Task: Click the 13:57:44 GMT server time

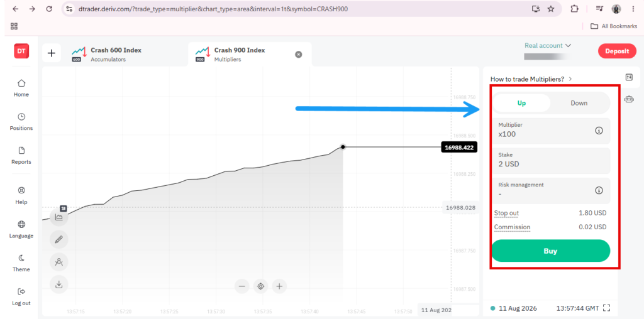Action: tap(577, 308)
